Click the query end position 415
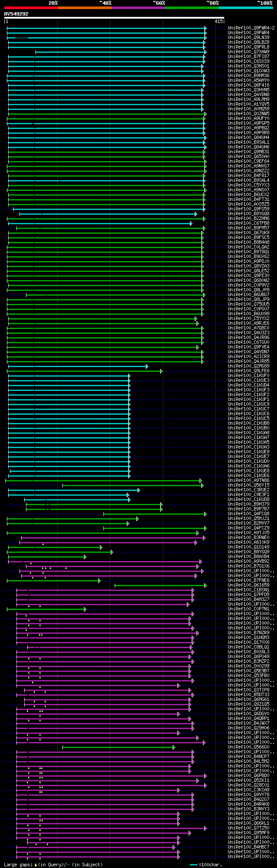Viewport: 277px width, 868px height. (x=219, y=21)
